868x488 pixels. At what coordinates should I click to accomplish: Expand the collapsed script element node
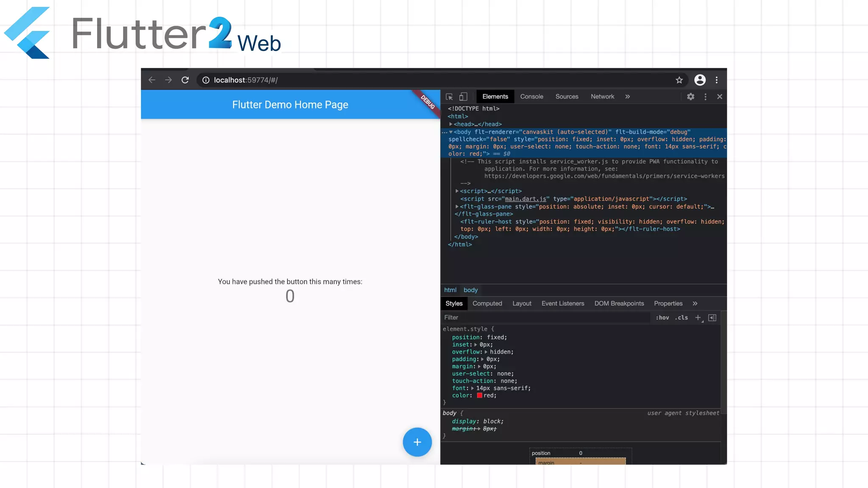[457, 191]
